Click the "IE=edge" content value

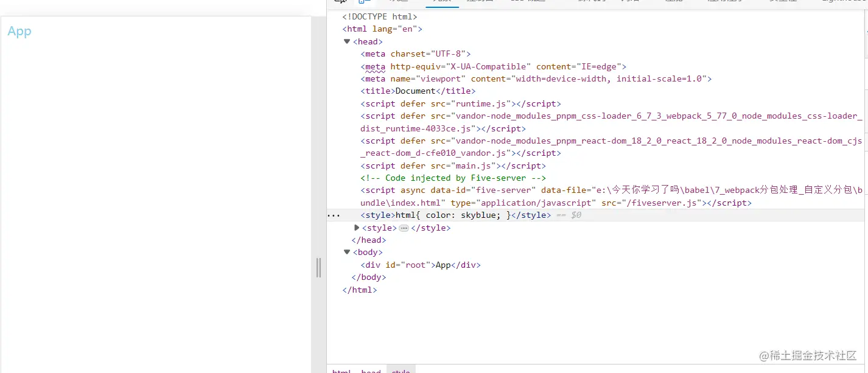pyautogui.click(x=600, y=66)
